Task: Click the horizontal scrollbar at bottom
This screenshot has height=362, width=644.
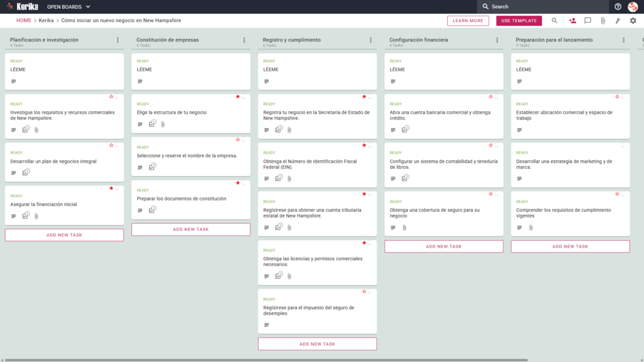Action: point(266,360)
